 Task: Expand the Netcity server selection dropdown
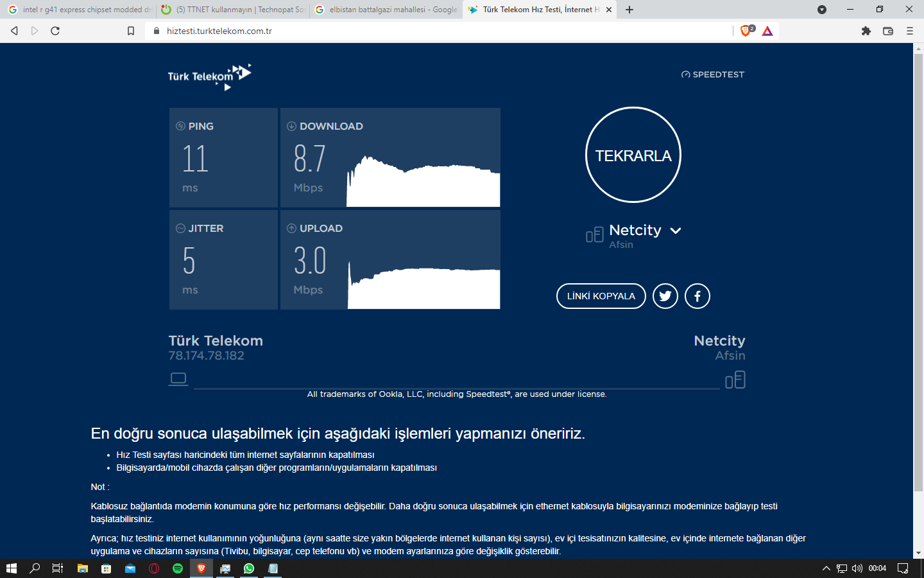pyautogui.click(x=676, y=231)
